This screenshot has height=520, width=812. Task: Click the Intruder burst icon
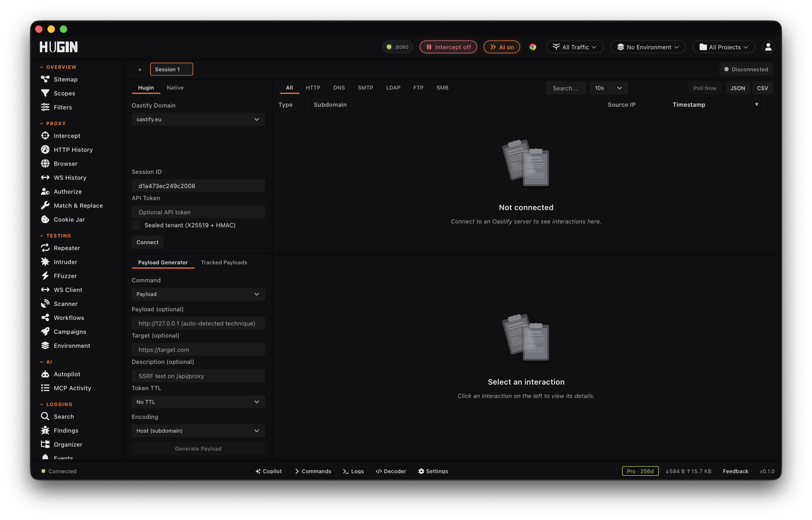(45, 262)
